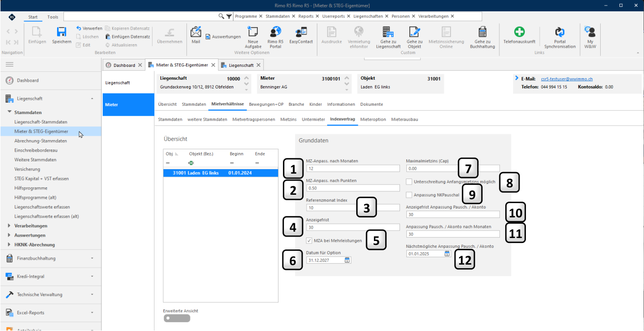644x331 pixels.
Task: Expand the Auswertungen tree group
Action: (x=10, y=235)
